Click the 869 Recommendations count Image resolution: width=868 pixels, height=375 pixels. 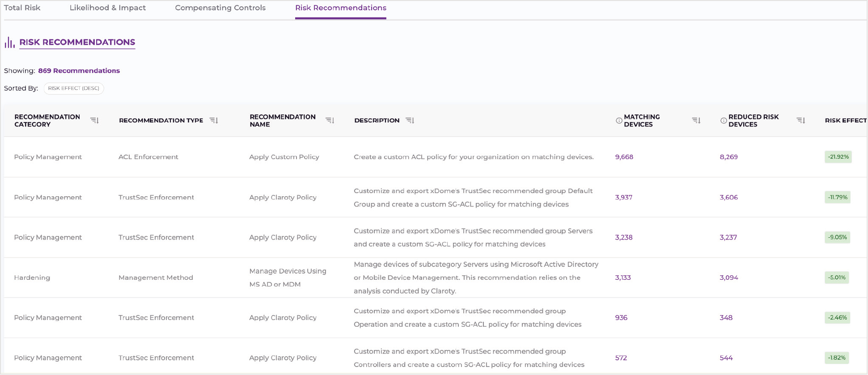(x=79, y=71)
